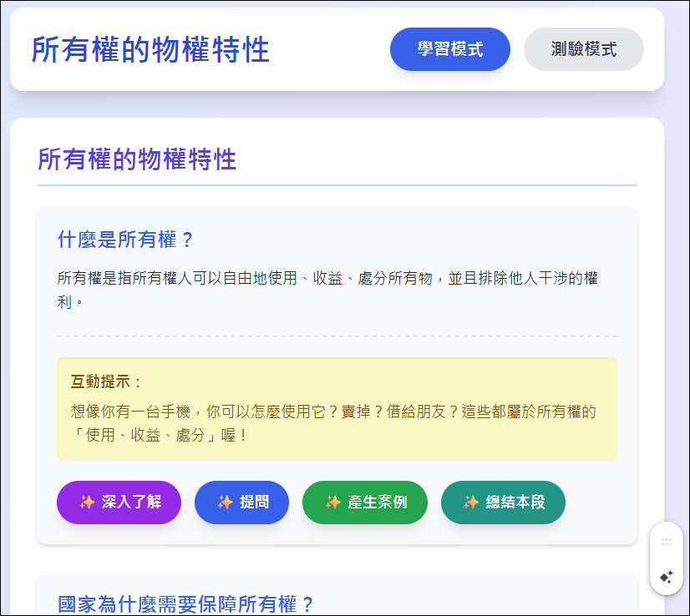Click the dashed divider under the definition
The width and height of the screenshot is (690, 616).
pyautogui.click(x=337, y=336)
